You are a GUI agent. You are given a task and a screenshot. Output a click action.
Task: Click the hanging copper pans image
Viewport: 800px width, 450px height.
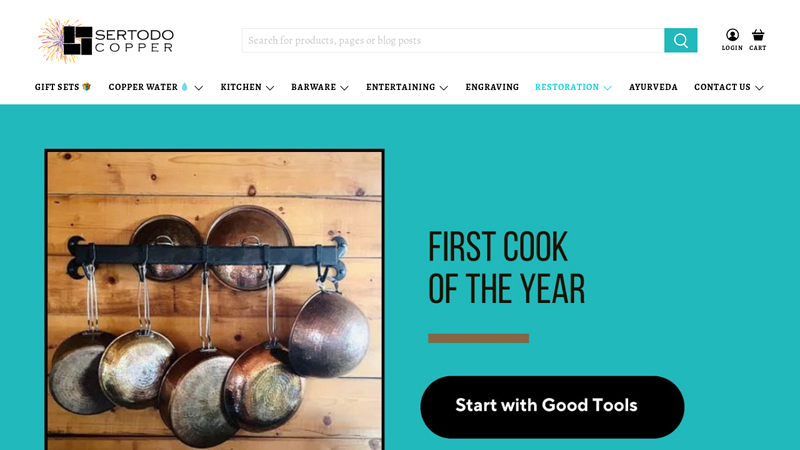pos(214,299)
